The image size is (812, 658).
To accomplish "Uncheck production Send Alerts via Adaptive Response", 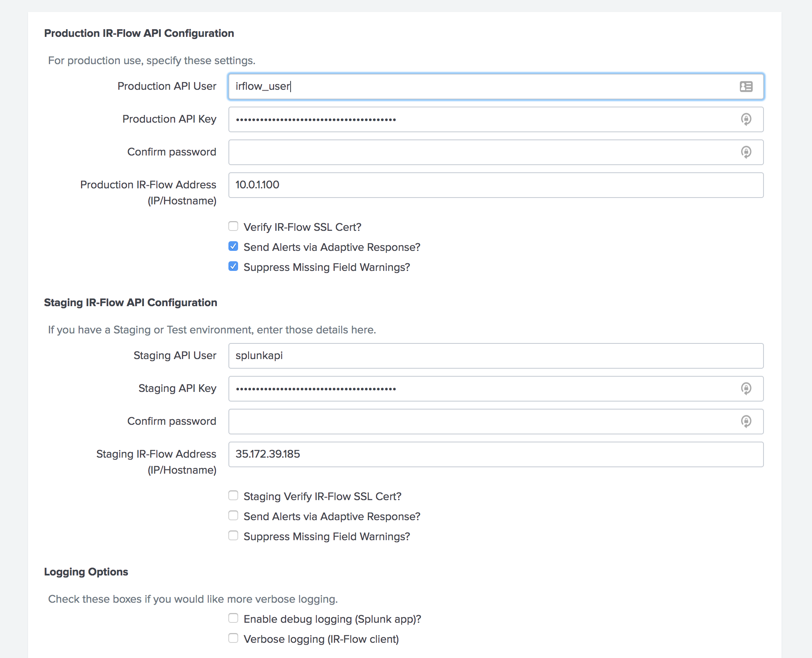I will click(x=233, y=246).
